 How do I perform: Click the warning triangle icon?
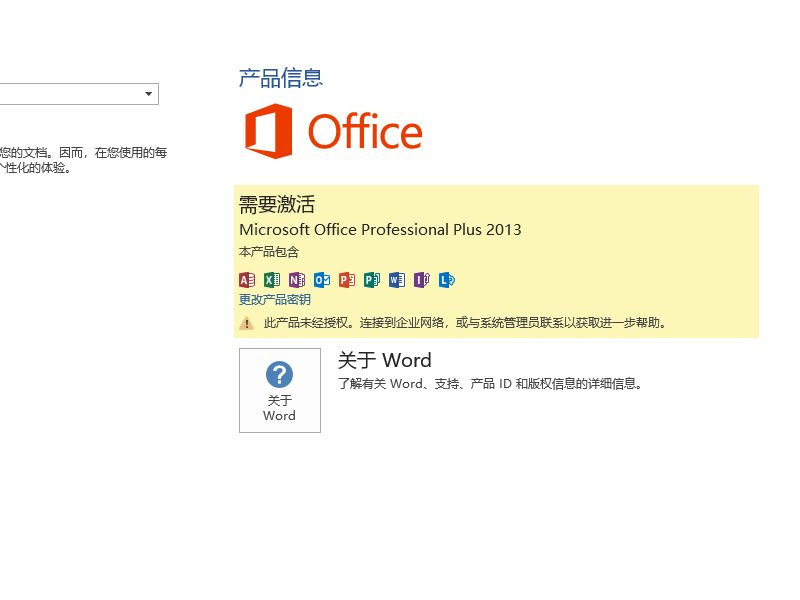(245, 323)
